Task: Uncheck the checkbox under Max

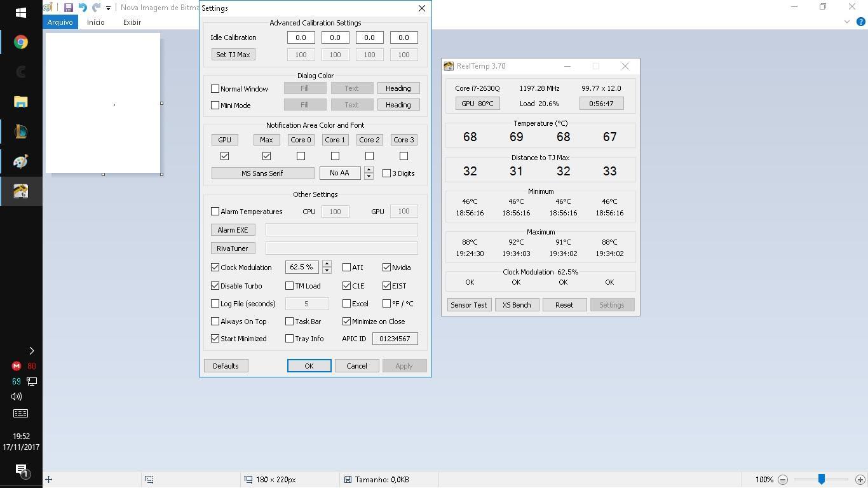Action: coord(266,156)
